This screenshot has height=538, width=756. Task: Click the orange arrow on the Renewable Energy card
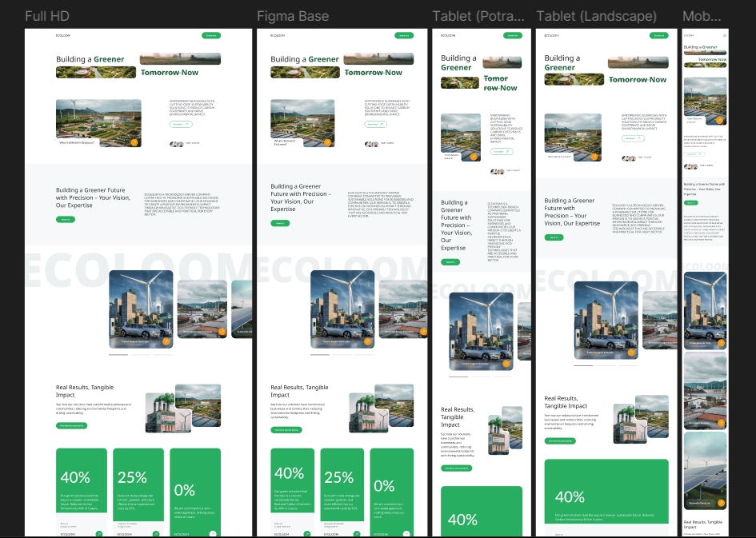click(x=222, y=331)
